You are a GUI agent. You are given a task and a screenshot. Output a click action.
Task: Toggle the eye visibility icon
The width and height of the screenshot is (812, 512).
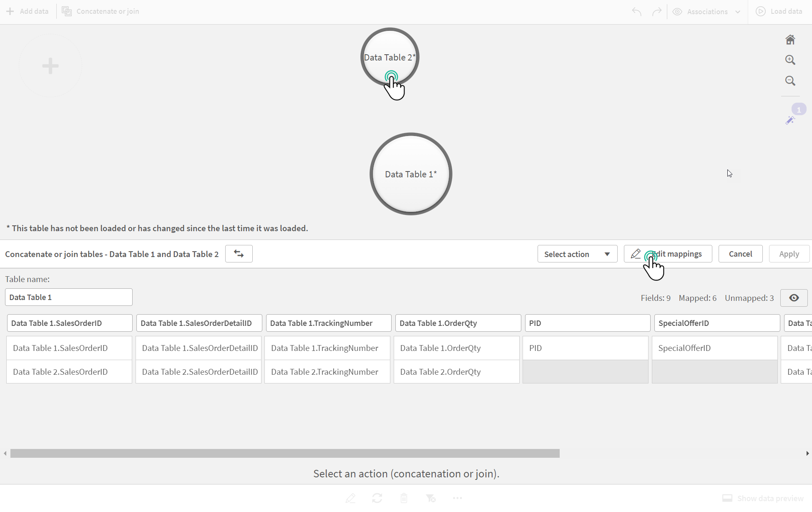click(x=794, y=298)
